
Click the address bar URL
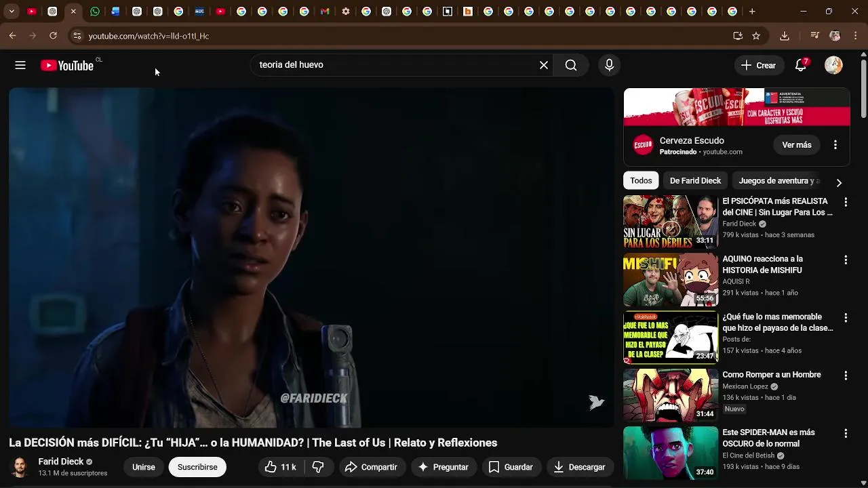click(149, 36)
